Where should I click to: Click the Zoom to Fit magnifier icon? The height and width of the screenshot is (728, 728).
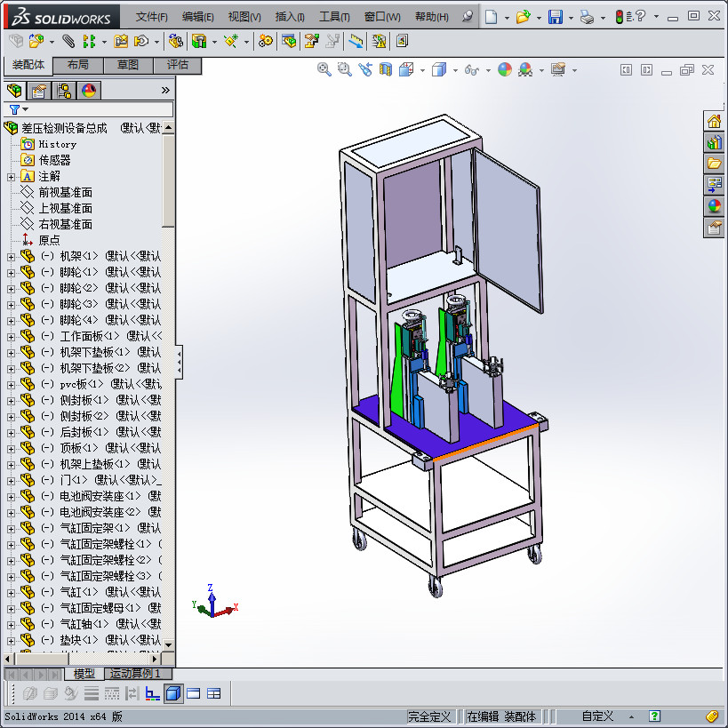click(x=324, y=69)
